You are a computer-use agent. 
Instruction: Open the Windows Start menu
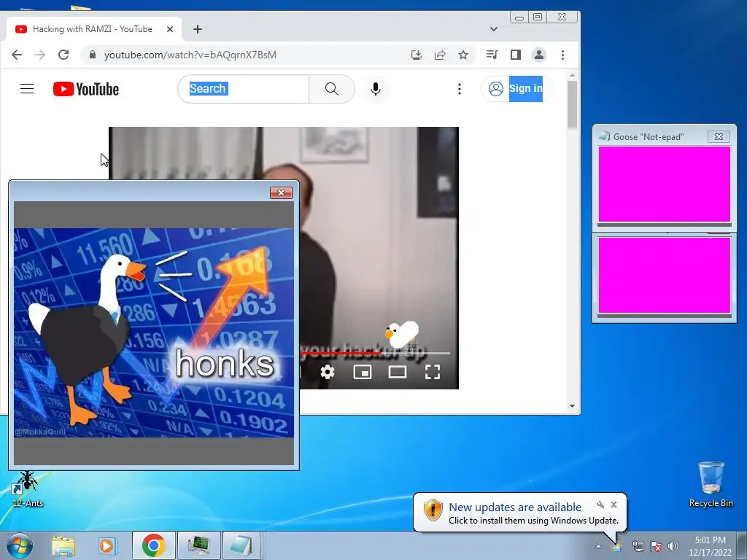click(19, 545)
